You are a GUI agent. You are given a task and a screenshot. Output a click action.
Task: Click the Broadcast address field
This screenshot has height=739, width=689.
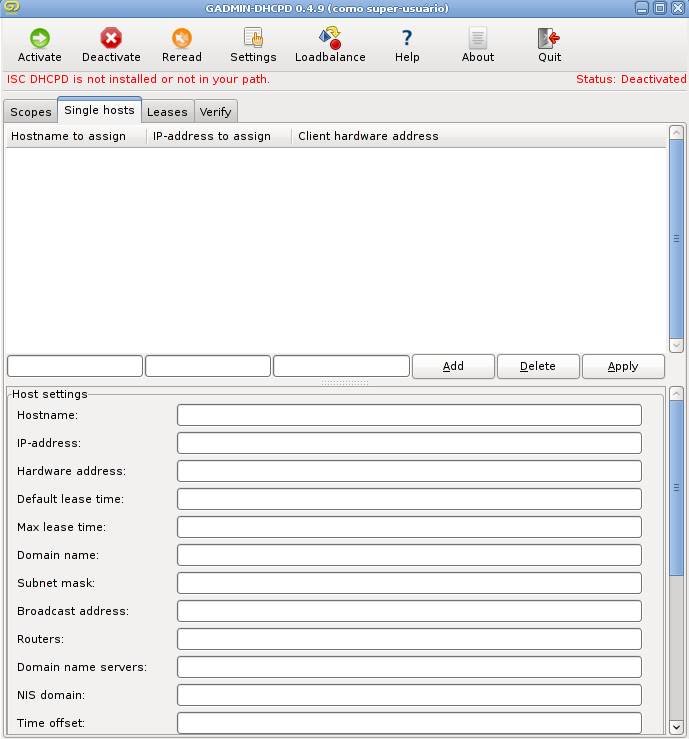409,611
